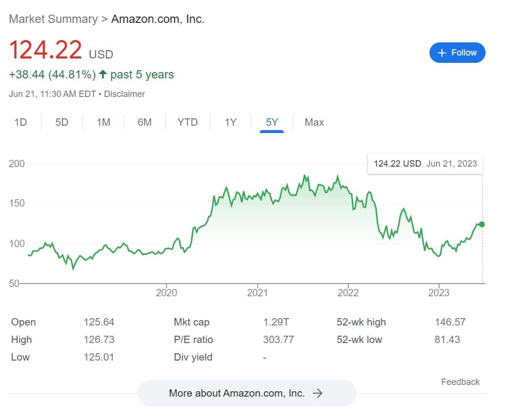Select the 1D time range tab
508x420 pixels.
[20, 122]
